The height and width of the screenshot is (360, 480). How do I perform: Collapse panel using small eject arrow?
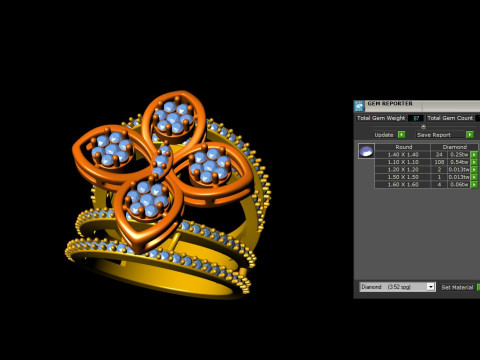tap(423, 127)
